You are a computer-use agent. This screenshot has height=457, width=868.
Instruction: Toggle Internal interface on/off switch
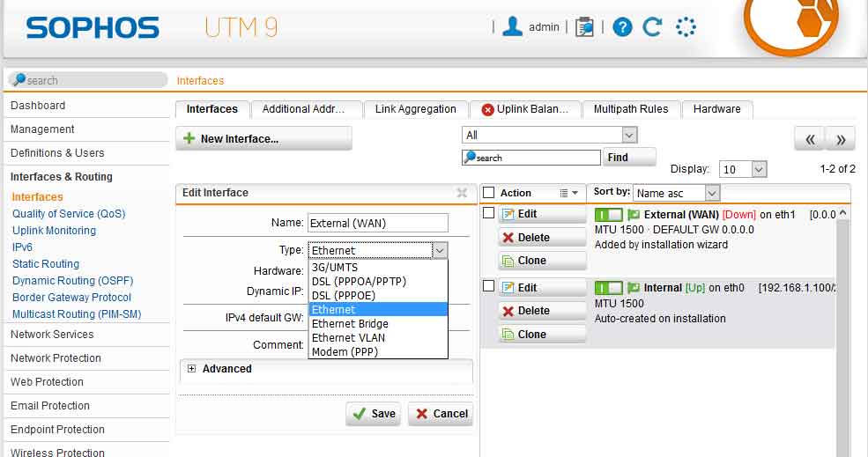coord(608,288)
